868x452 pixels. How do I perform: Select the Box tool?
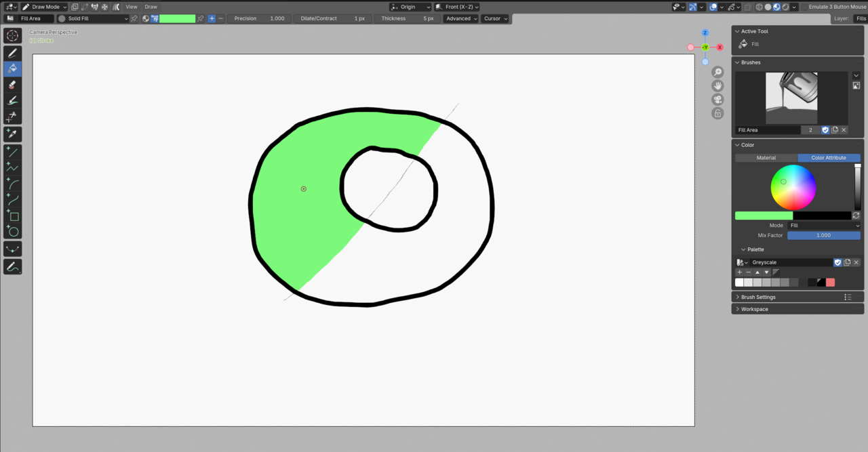(x=12, y=215)
